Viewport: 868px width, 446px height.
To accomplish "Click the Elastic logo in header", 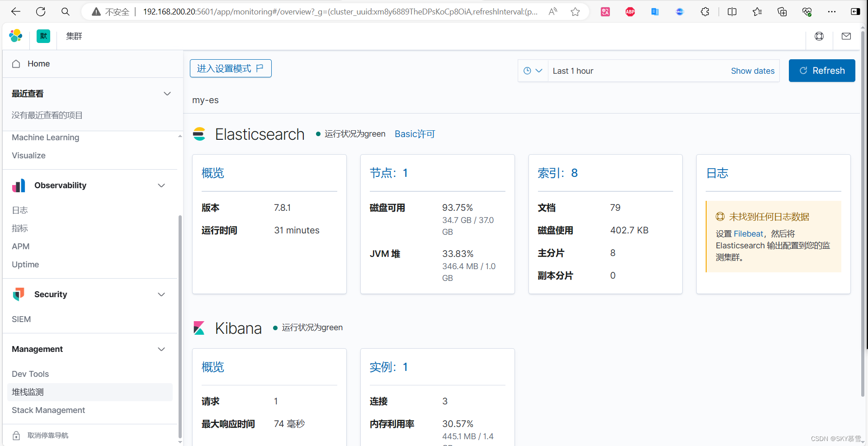I will click(x=16, y=36).
